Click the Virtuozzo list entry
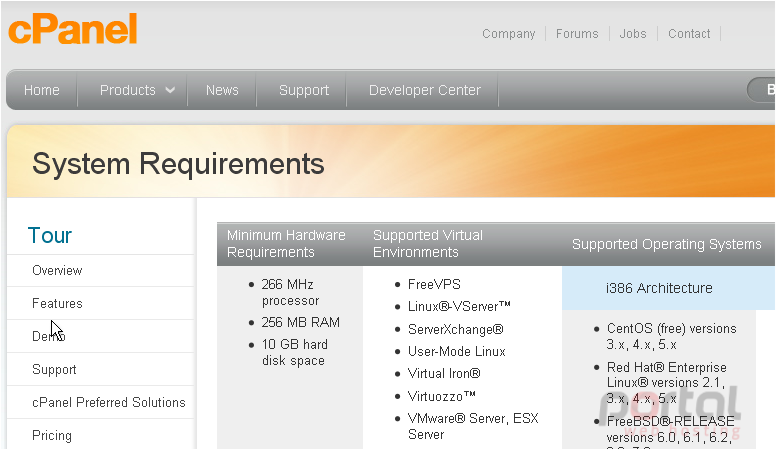The image size is (776, 450). 441,396
